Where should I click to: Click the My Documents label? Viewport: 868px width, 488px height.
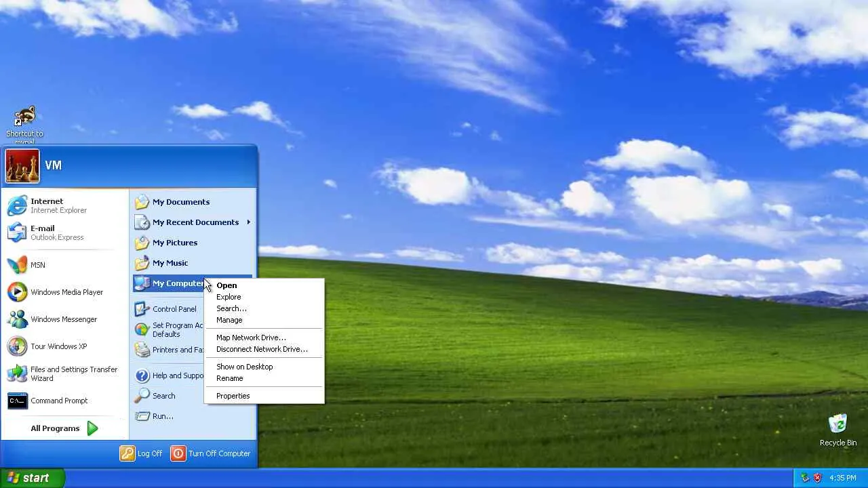[181, 202]
